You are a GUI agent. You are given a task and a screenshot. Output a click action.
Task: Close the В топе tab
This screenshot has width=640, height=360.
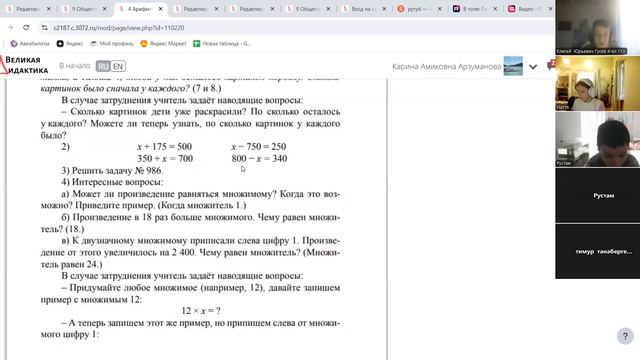[495, 9]
